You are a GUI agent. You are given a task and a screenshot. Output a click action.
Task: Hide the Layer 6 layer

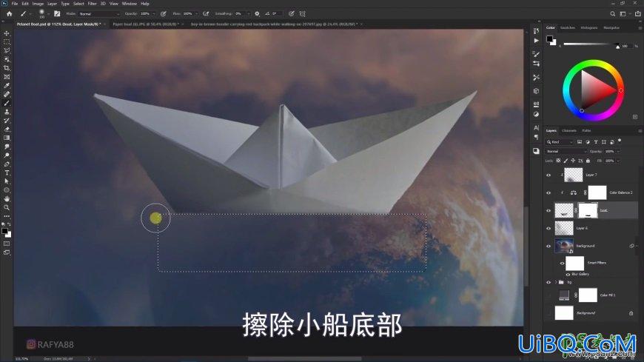click(x=549, y=228)
